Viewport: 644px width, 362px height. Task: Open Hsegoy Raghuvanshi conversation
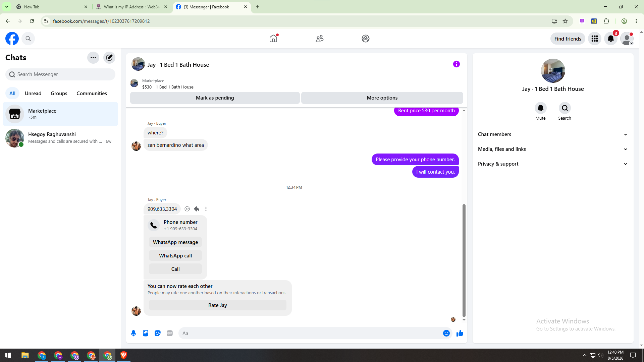pos(60,138)
